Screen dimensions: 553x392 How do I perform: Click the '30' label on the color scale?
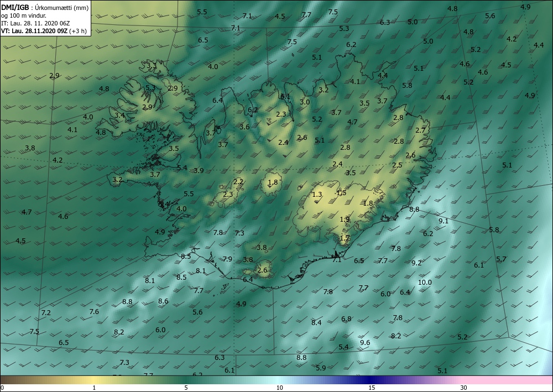[463, 388]
